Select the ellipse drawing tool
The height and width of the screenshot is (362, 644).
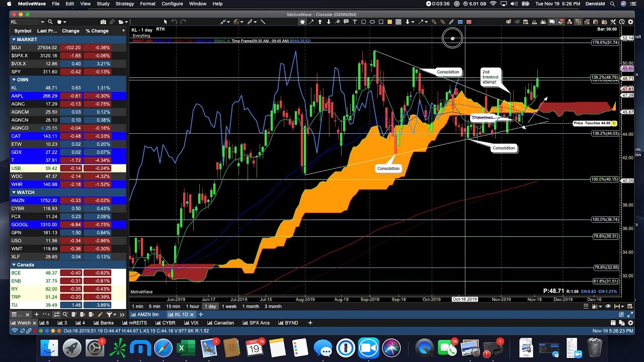[372, 22]
